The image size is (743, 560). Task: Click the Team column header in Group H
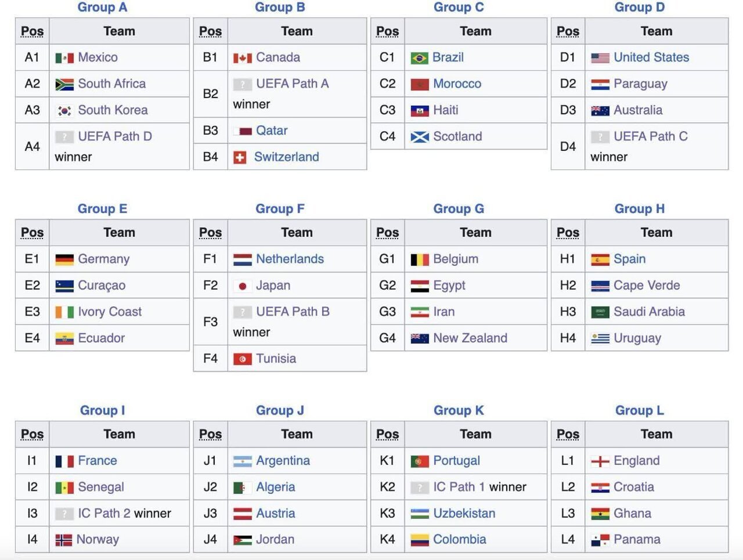(656, 233)
